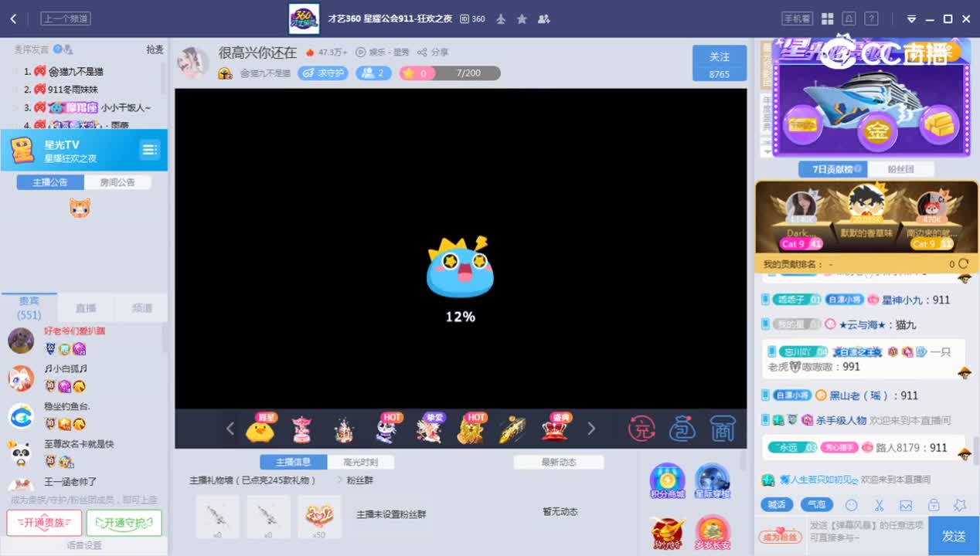Click the 抢麦 grab mic link

[x=155, y=49]
